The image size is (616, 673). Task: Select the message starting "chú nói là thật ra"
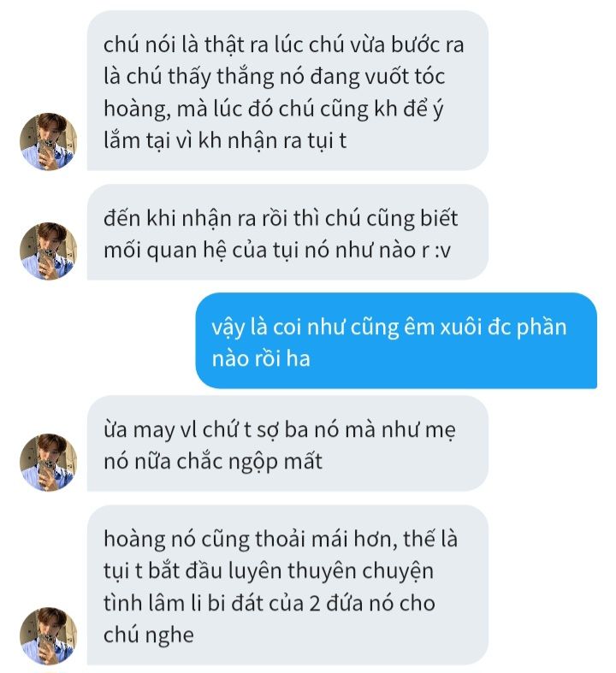pos(287,91)
